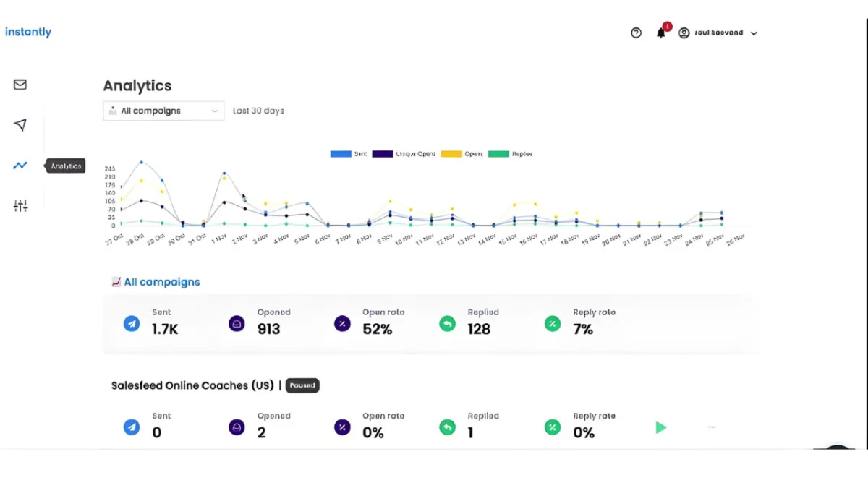Open the notifications bell icon
868x488 pixels.
pyautogui.click(x=660, y=33)
